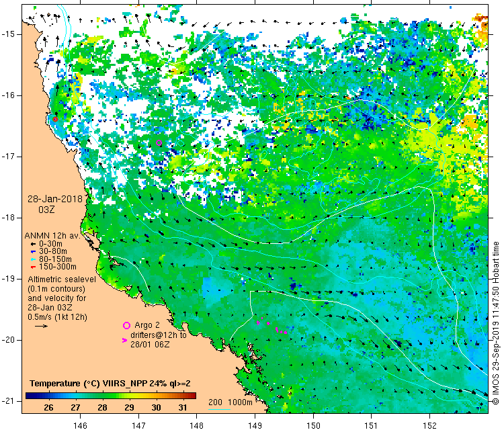
Task: Click the Temperature VIIRS_NPP title
Action: (110, 384)
